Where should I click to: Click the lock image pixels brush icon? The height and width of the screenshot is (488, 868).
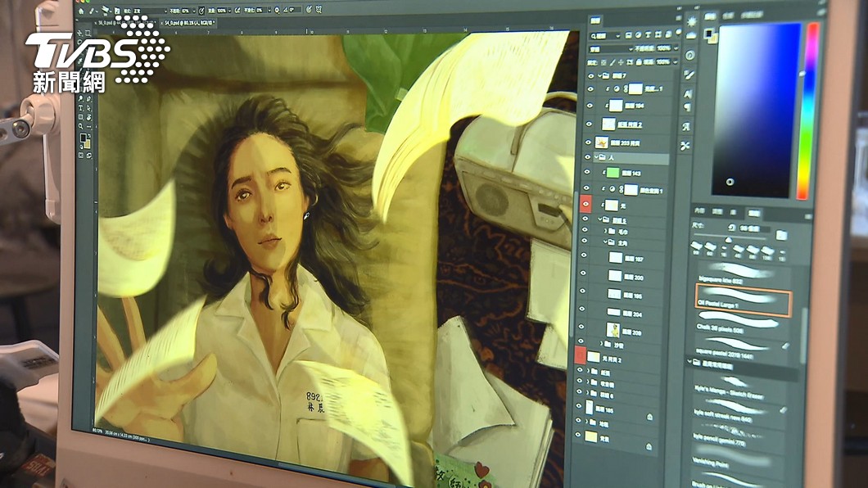click(613, 62)
